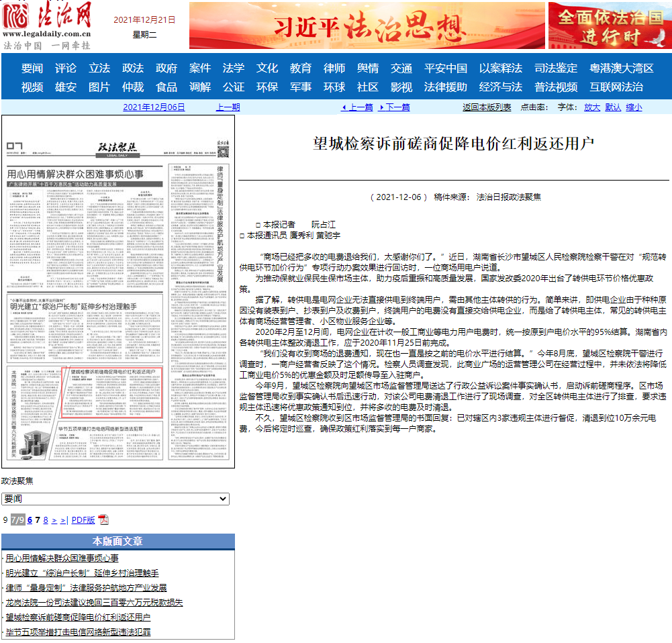672x643 pixels.
Task: Open article 用心用情解决群众难事烦心事 in list
Action: [62, 558]
